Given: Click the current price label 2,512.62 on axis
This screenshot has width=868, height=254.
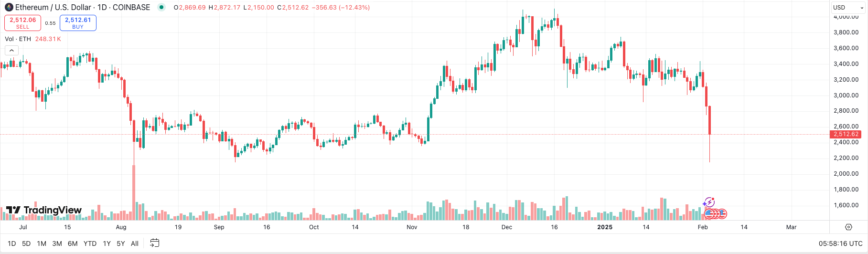Looking at the screenshot, I should (846, 134).
